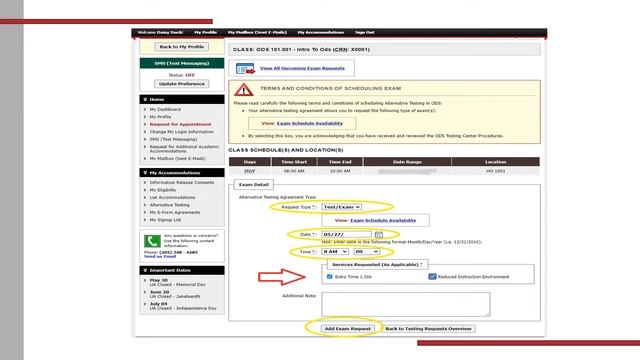Click the MWF days link in class schedule
Viewport: 640px width, 360px height.
pos(249,171)
